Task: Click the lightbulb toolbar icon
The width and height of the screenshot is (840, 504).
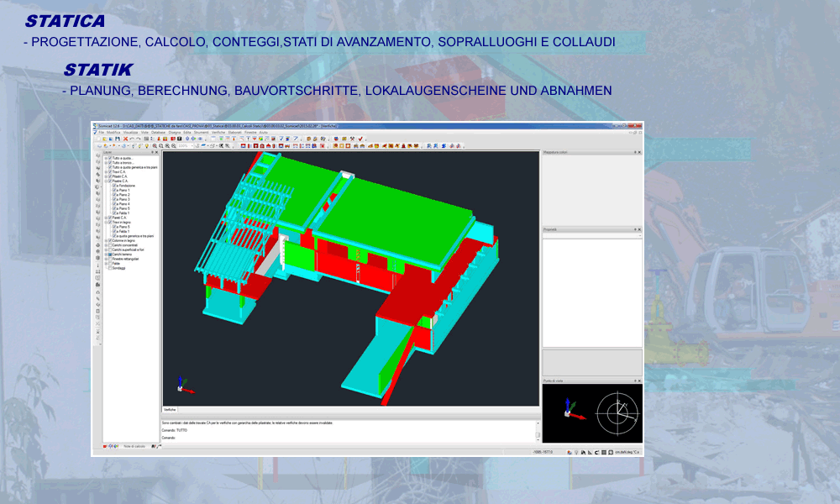Action: 147,145
